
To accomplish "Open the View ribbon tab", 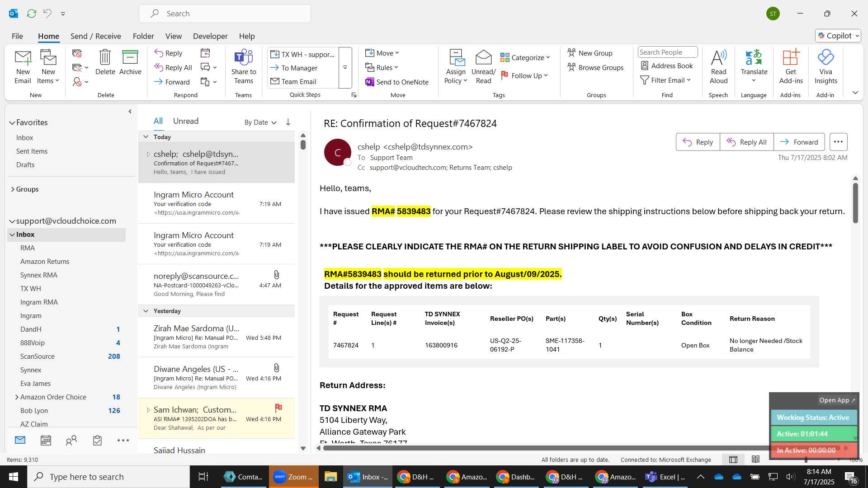I will 174,36.
